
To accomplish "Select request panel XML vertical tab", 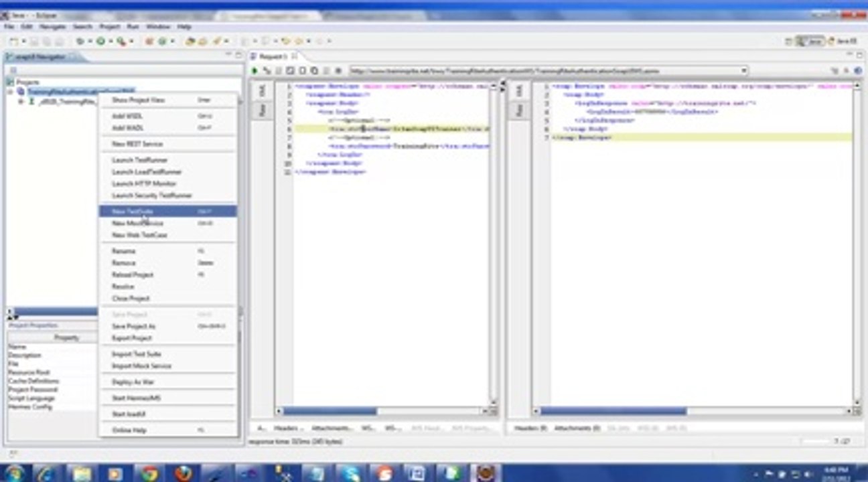I will coord(263,91).
